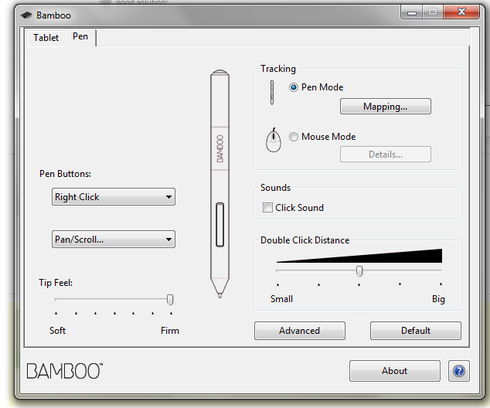Enable the Click Sound checkbox
Screen dimensions: 490x408
(267, 207)
